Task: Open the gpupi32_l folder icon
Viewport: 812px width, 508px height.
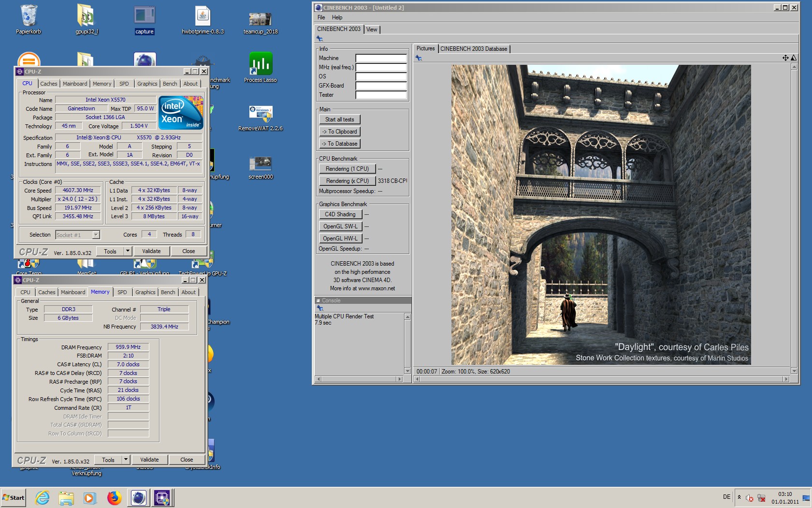Action: (x=87, y=19)
